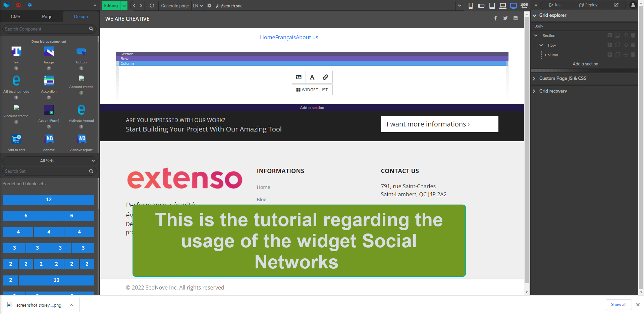Delete the Section in Grid explorer
644x314 pixels.
point(633,35)
